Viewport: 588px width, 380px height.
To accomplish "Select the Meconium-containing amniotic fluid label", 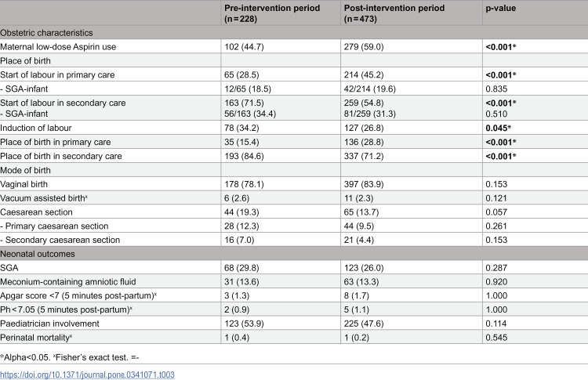I will [x=68, y=281].
